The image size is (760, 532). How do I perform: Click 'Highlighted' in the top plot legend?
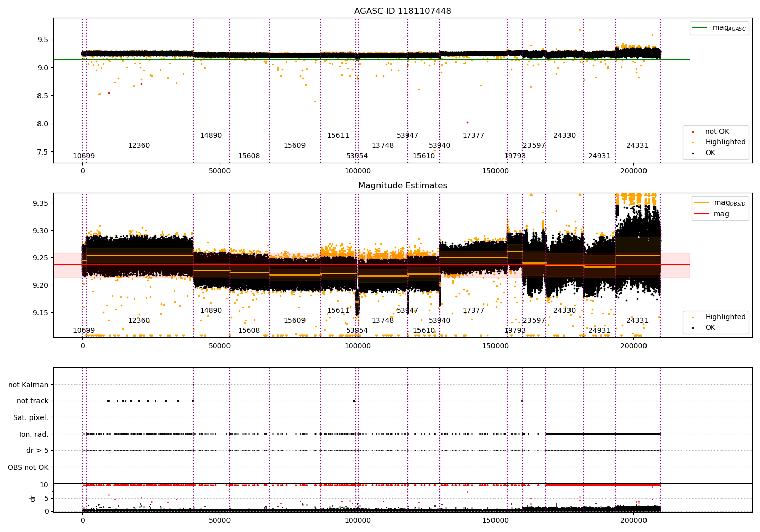click(x=726, y=142)
